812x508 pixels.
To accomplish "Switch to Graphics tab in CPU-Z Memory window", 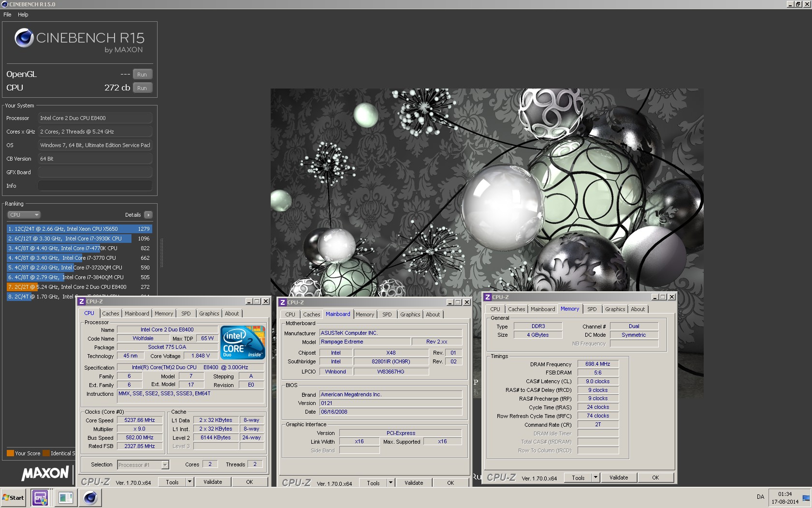I will pos(615,309).
